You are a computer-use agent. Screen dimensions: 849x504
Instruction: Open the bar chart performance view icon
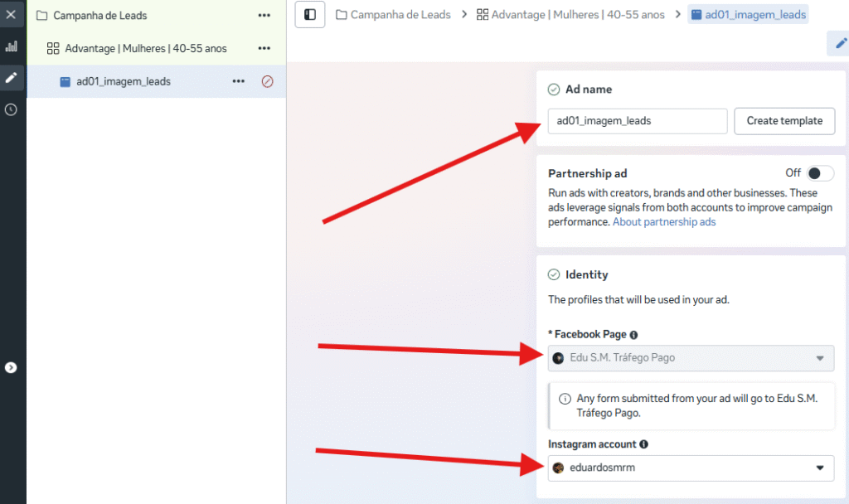(11, 46)
